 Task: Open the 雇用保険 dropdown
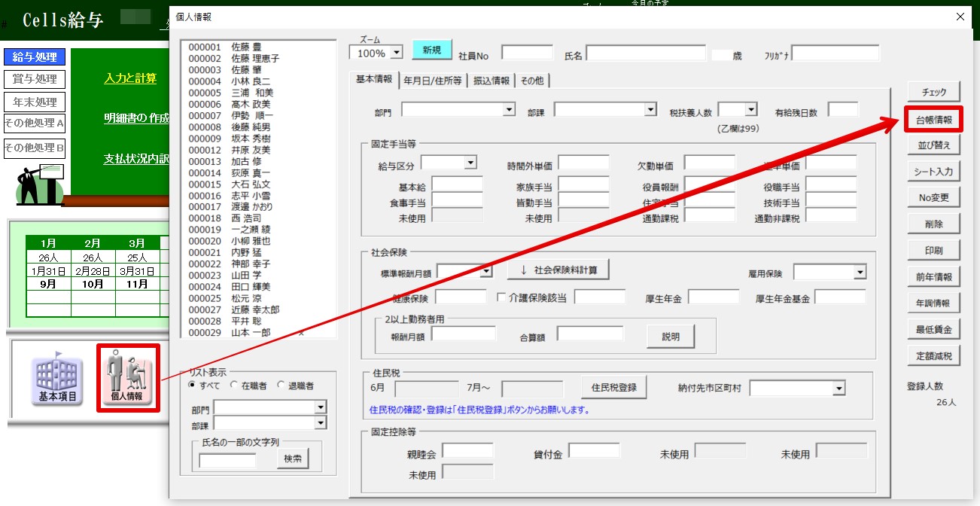click(860, 272)
